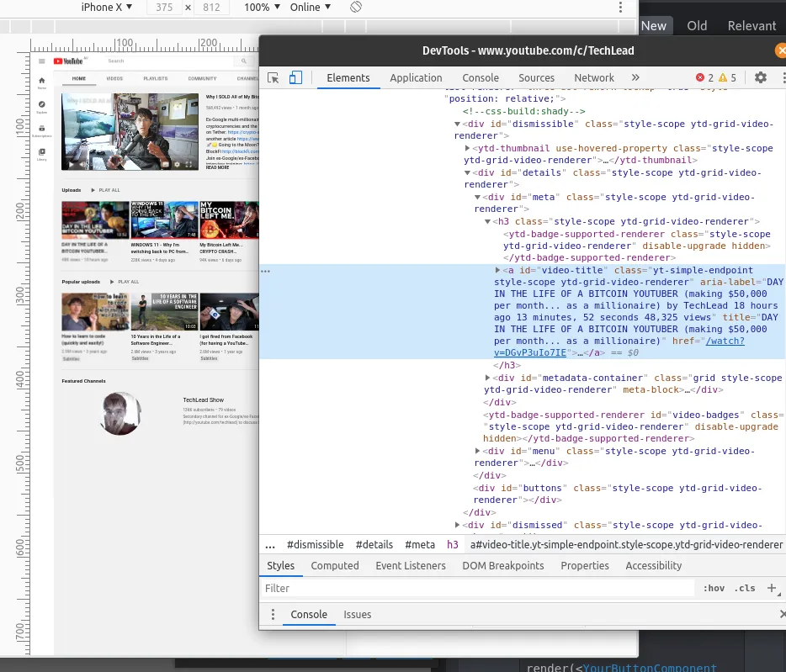This screenshot has height=672, width=786.
Task: Open the Network tab
Action: [x=594, y=77]
